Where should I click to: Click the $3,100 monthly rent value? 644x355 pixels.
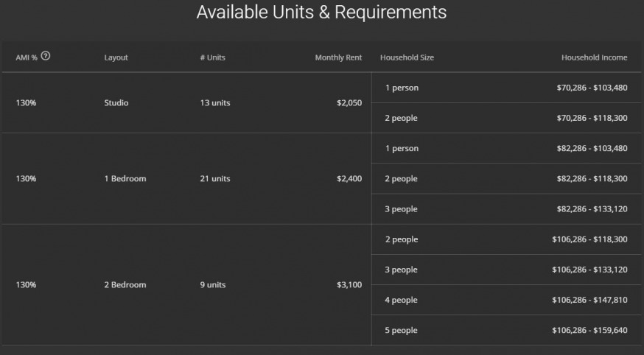[349, 285]
